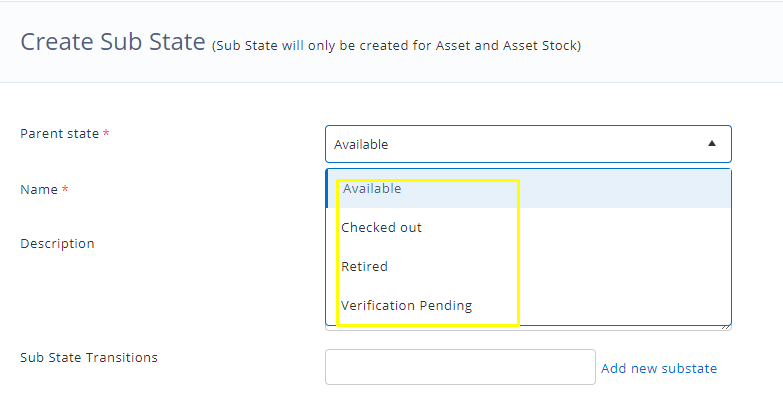Click the selected value text in Parent state
This screenshot has width=783, height=400.
coord(361,145)
